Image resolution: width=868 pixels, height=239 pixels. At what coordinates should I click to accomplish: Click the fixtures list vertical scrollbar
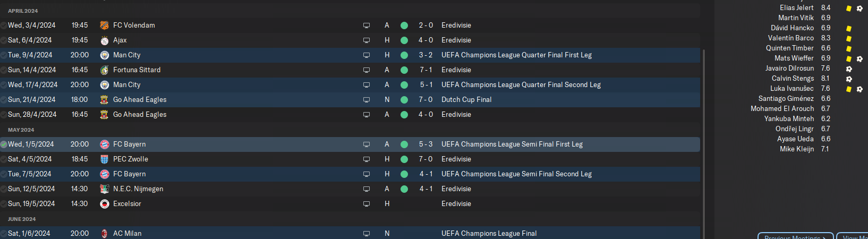pos(704,143)
